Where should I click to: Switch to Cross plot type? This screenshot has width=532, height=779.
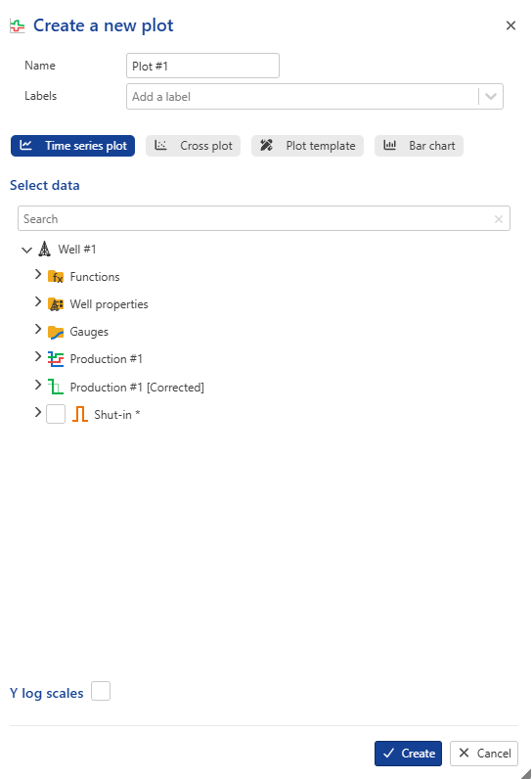[x=193, y=146]
